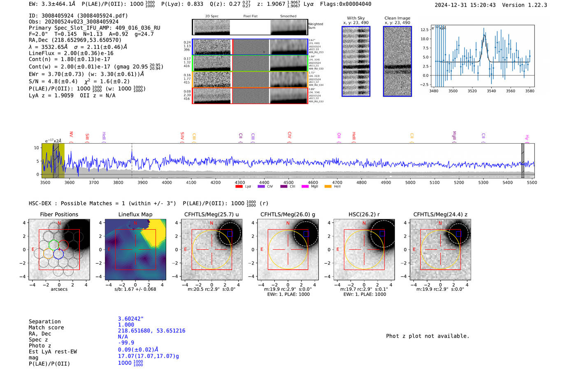
Task: Open the Clean Image cutout
Action: [397, 61]
